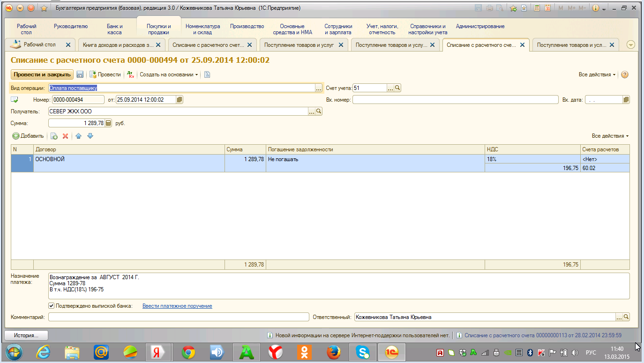The image size is (644, 363).
Task: Open the Банк и касса section
Action: 114,30
